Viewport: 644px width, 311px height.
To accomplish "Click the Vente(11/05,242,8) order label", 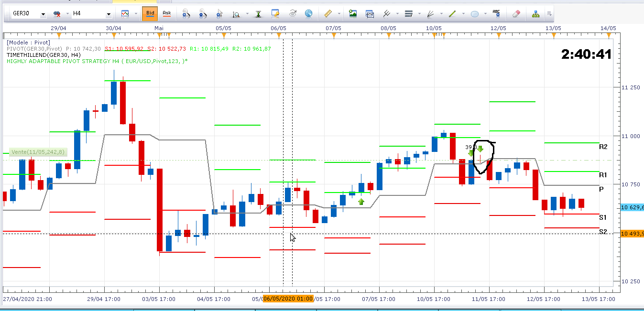I will tap(37, 152).
